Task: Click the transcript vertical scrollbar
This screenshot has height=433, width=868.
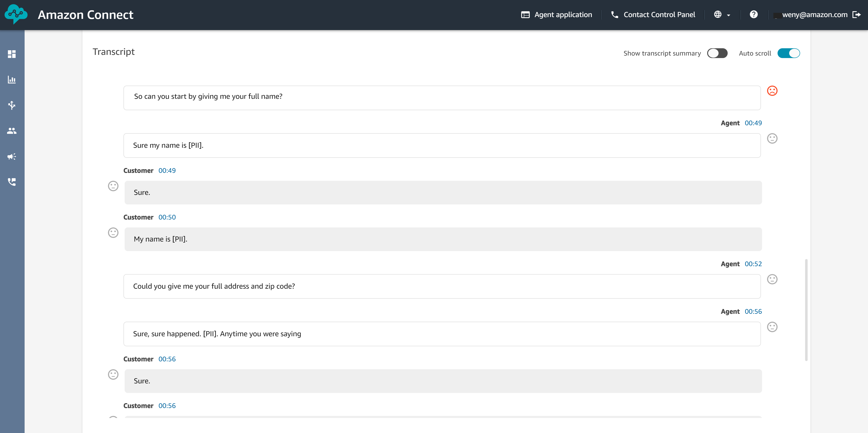Action: click(806, 310)
